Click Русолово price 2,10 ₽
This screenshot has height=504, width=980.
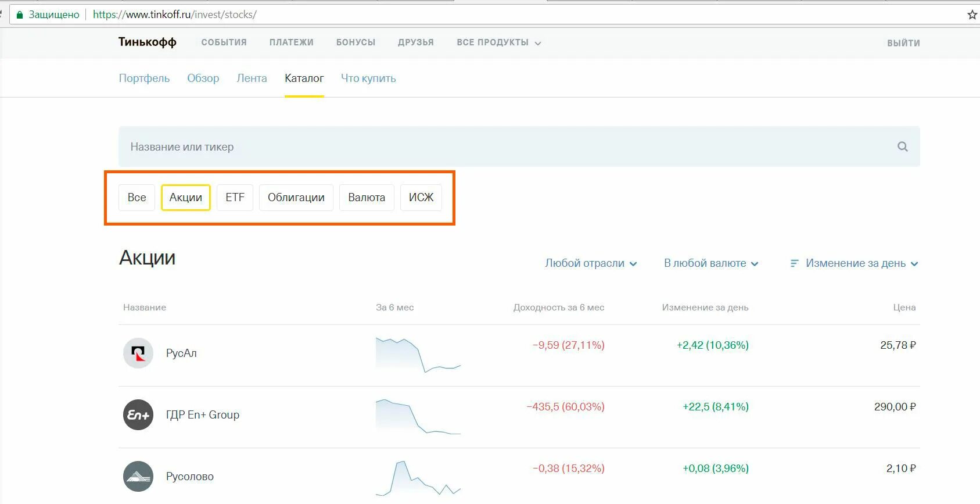click(x=901, y=469)
